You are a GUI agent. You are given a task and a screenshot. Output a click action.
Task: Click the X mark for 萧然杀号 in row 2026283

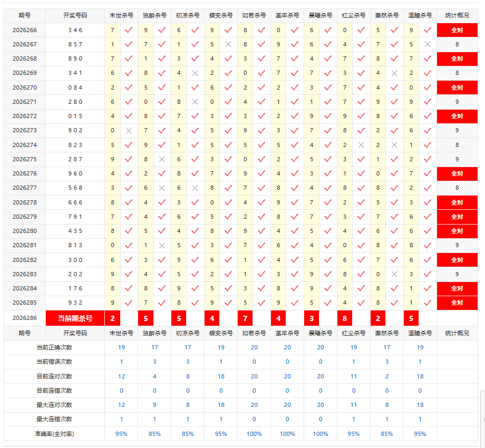tap(394, 274)
